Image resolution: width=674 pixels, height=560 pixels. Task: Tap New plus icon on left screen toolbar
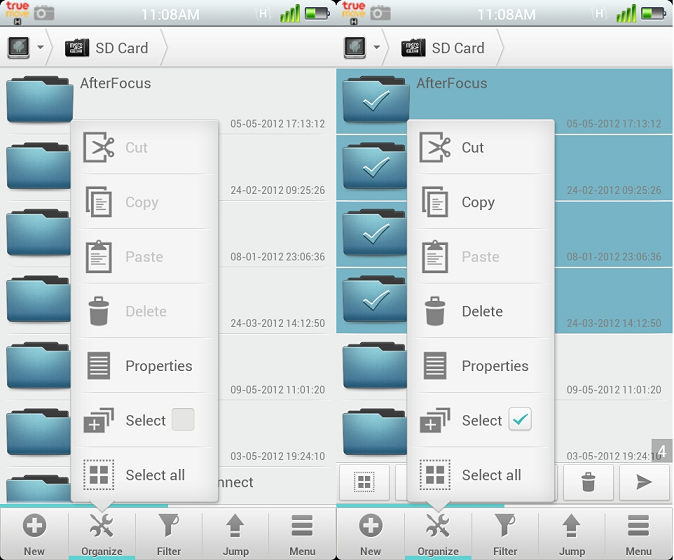(x=34, y=532)
